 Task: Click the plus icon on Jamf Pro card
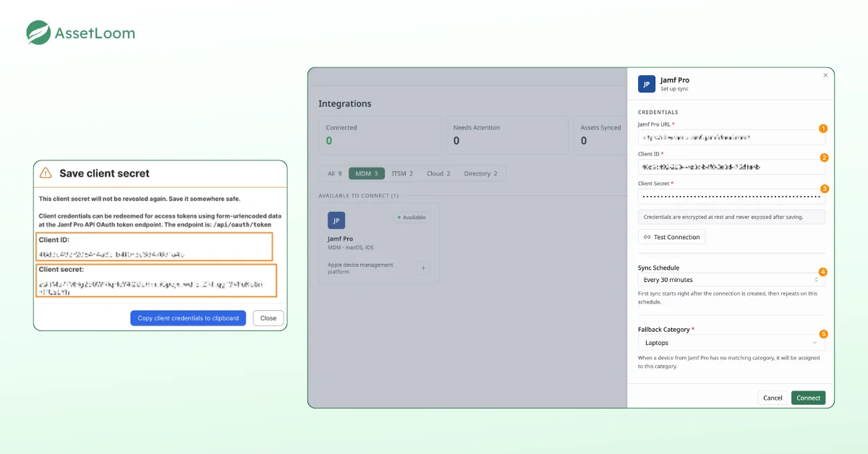(424, 268)
